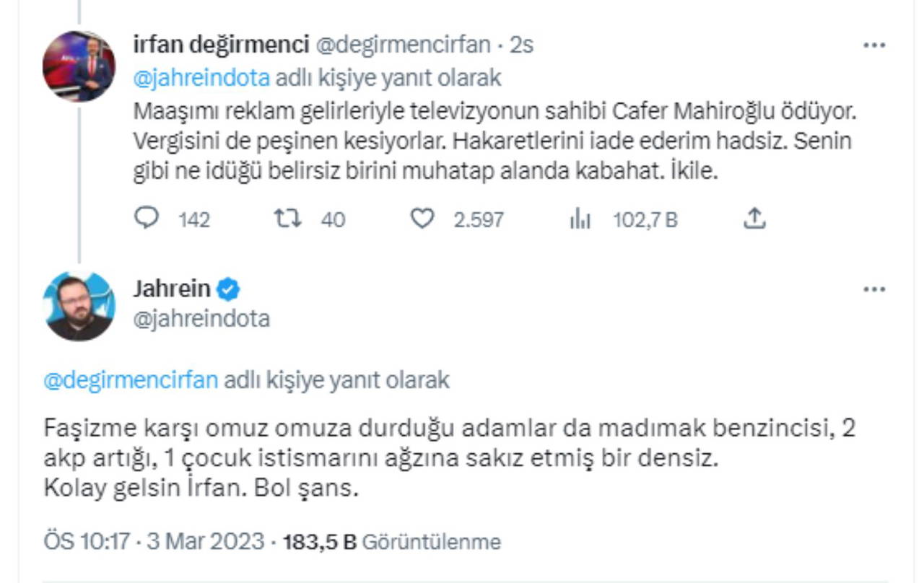Viewport: 924px width, 583px height.
Task: Open the @degirmencirfan handle beside display name
Action: click(x=403, y=45)
